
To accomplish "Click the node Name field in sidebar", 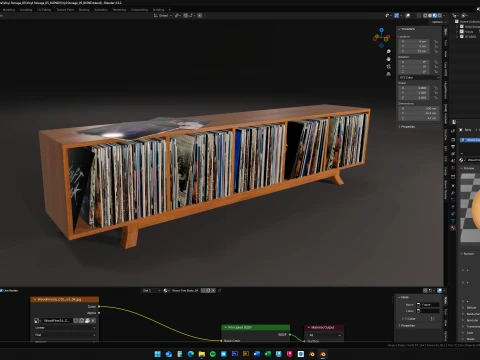I will [x=428, y=305].
